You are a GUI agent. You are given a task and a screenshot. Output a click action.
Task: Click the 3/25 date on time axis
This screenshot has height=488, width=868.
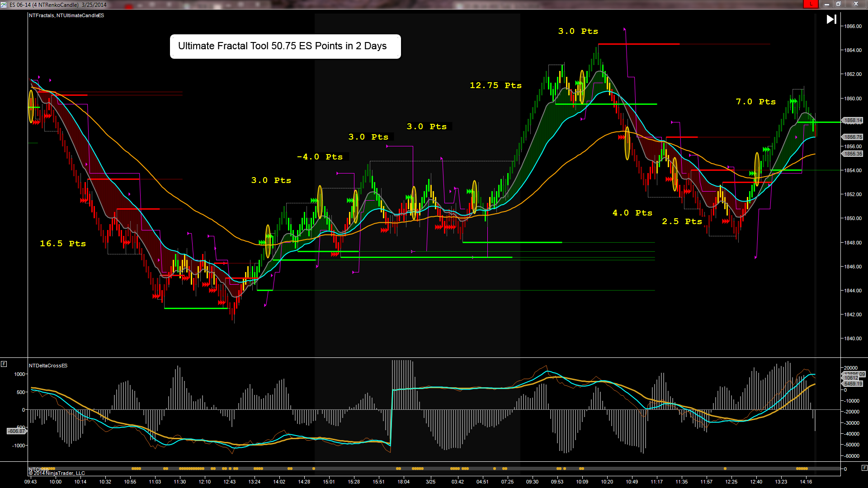click(430, 482)
